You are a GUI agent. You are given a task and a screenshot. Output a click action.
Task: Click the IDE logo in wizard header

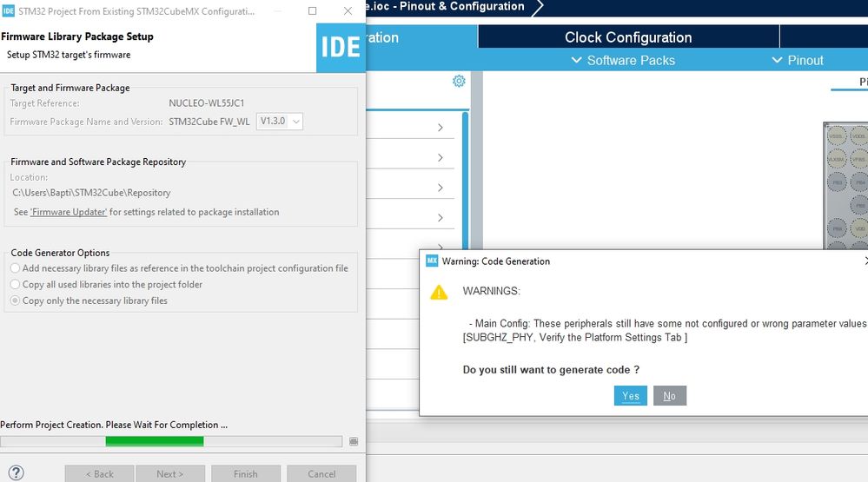click(x=341, y=48)
